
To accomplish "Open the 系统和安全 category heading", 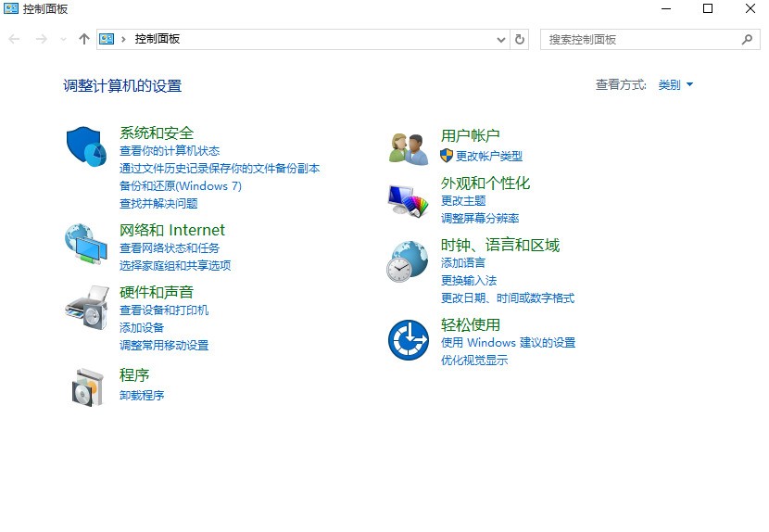I will [x=157, y=133].
